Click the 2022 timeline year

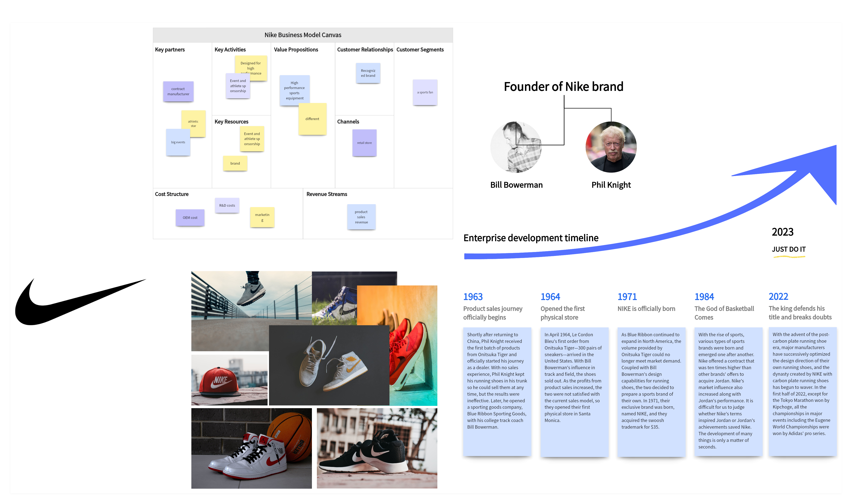(778, 297)
